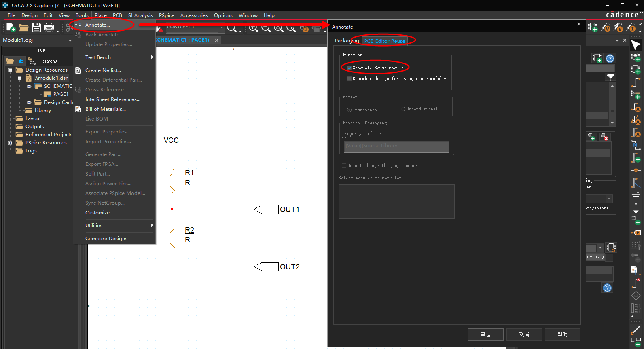The height and width of the screenshot is (349, 644).
Task: Click the Property Combine input field
Action: click(396, 146)
